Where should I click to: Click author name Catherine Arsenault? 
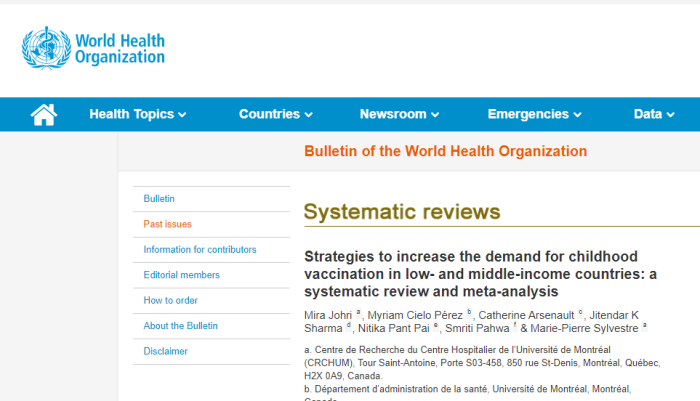(x=526, y=315)
